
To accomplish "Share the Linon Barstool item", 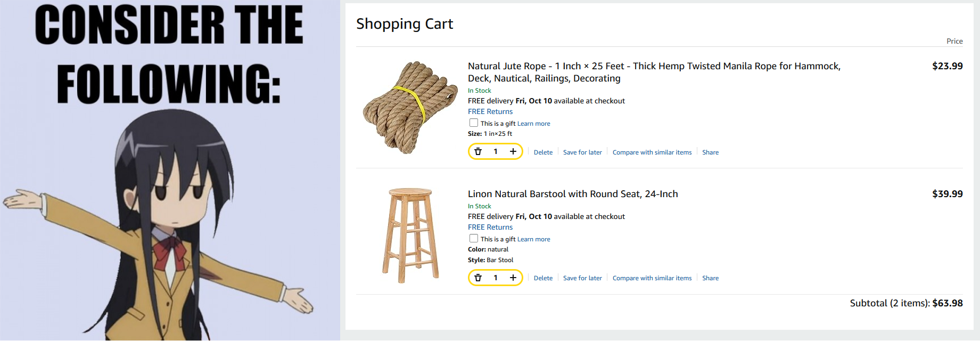I will pyautogui.click(x=710, y=278).
